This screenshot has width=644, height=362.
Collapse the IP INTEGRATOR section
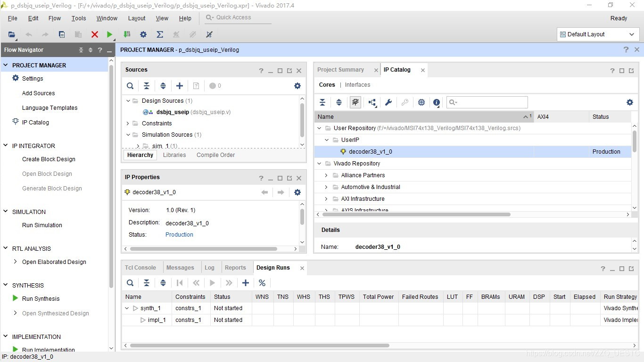tap(6, 146)
